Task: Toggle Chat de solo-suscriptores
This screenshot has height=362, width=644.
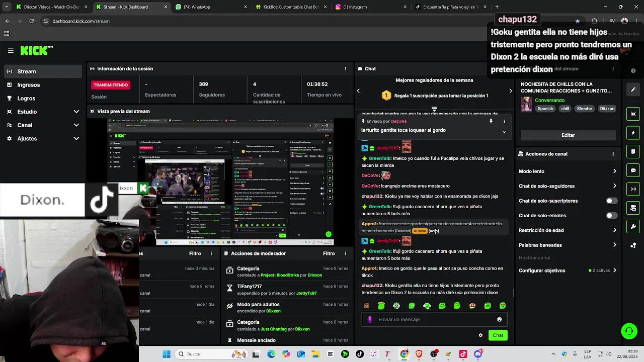Action: tap(611, 201)
